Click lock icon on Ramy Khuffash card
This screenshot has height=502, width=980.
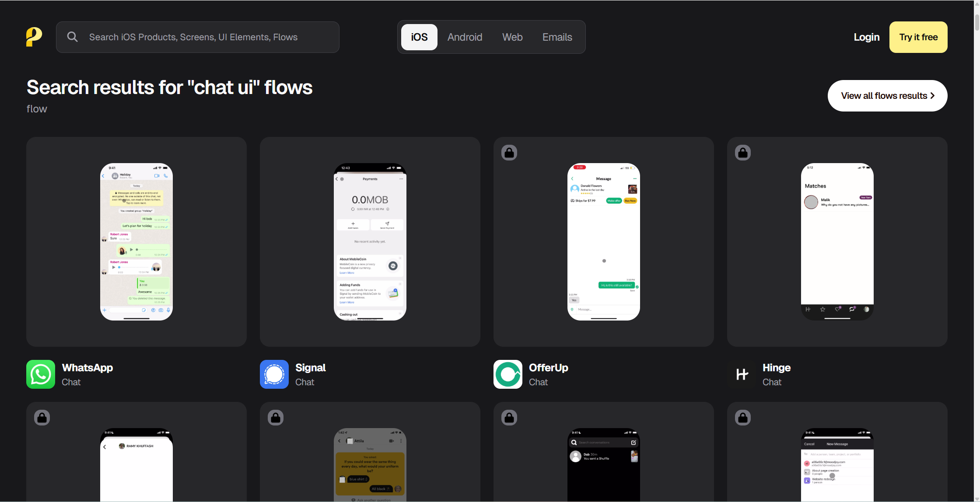point(42,418)
